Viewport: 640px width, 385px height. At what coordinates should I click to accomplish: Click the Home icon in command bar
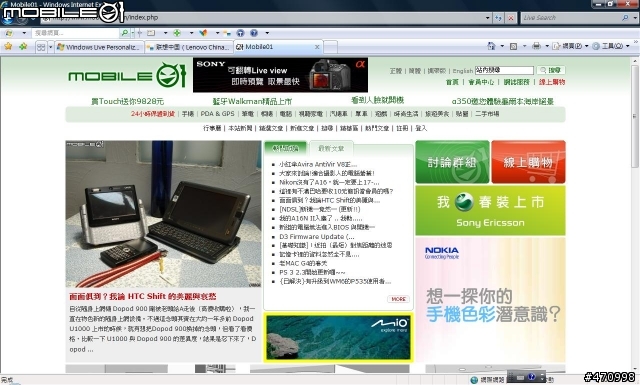pos(491,46)
